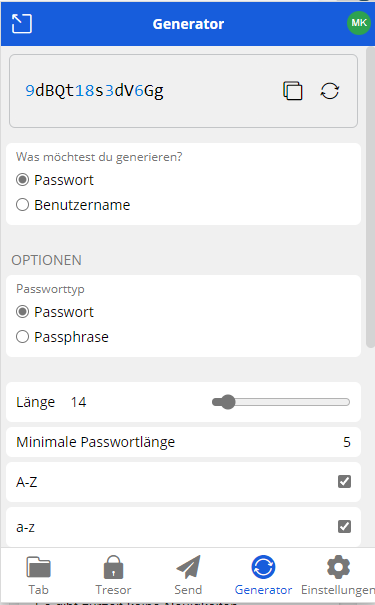Open Tresor lock icon
375x605 pixels.
(x=113, y=567)
